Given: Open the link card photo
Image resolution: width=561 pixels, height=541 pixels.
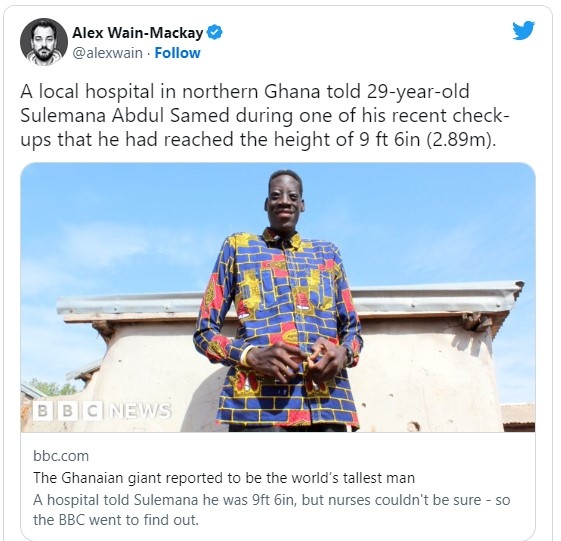Looking at the screenshot, I should point(278,297).
